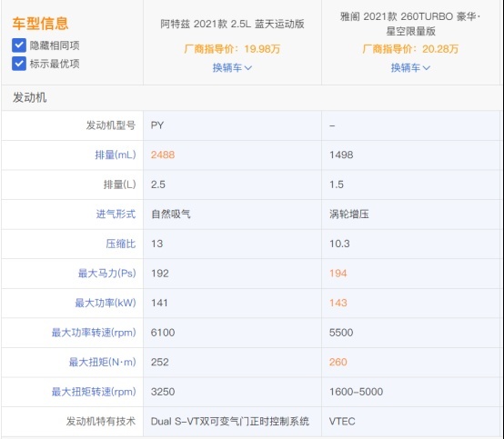This screenshot has width=504, height=439.
Task: Click the 10.3 compression ratio value
Action: tap(339, 244)
